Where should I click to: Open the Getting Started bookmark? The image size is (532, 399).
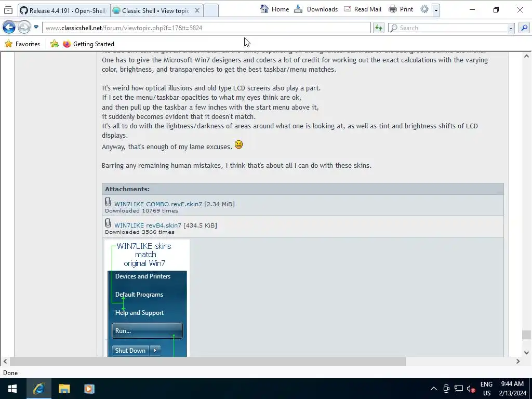pyautogui.click(x=88, y=44)
